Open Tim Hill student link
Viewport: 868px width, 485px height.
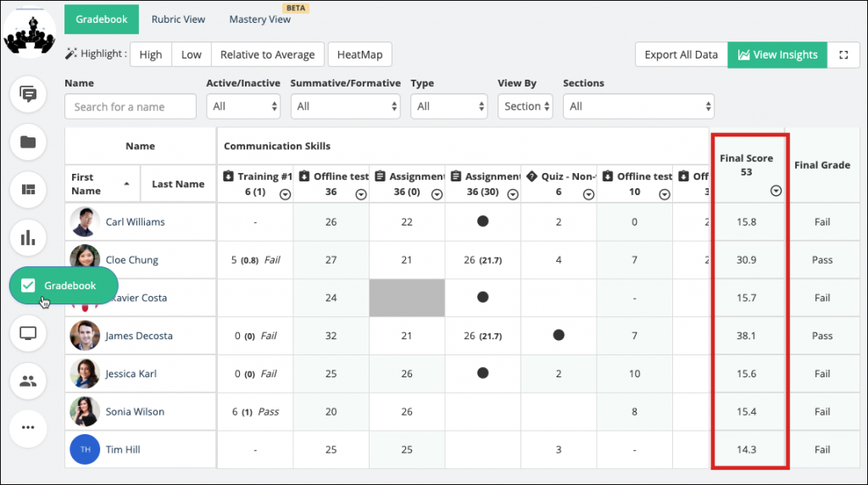tap(122, 449)
